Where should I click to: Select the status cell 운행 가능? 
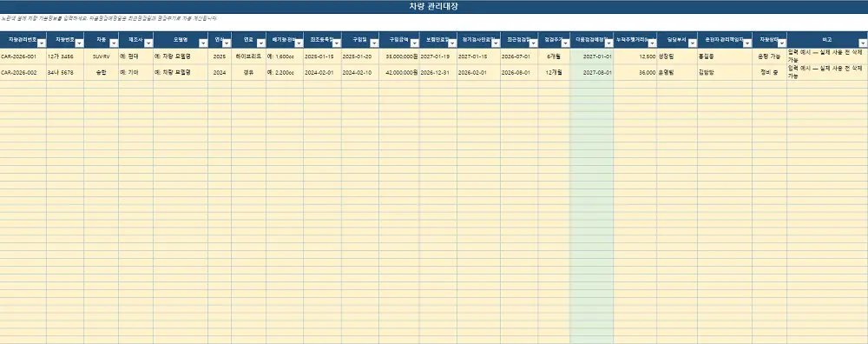770,56
